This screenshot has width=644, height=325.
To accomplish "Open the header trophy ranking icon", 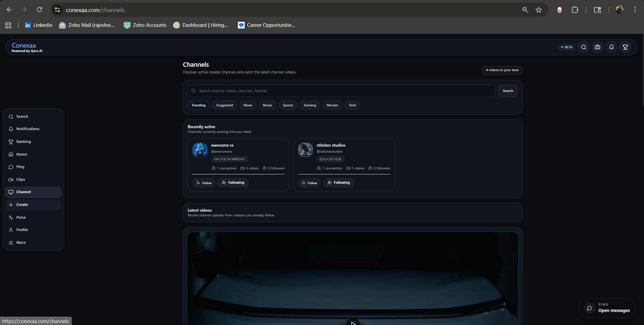I will [x=625, y=47].
